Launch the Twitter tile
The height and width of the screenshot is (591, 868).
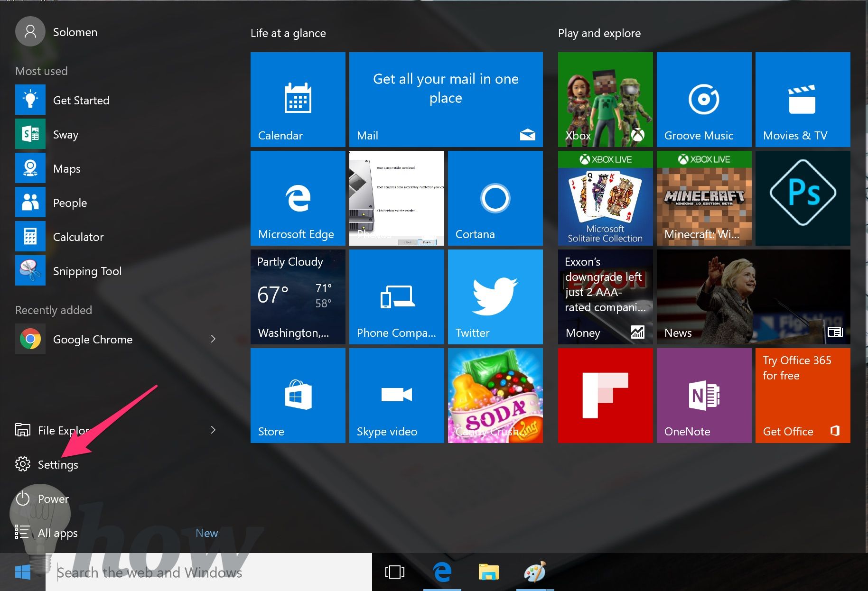click(x=495, y=296)
